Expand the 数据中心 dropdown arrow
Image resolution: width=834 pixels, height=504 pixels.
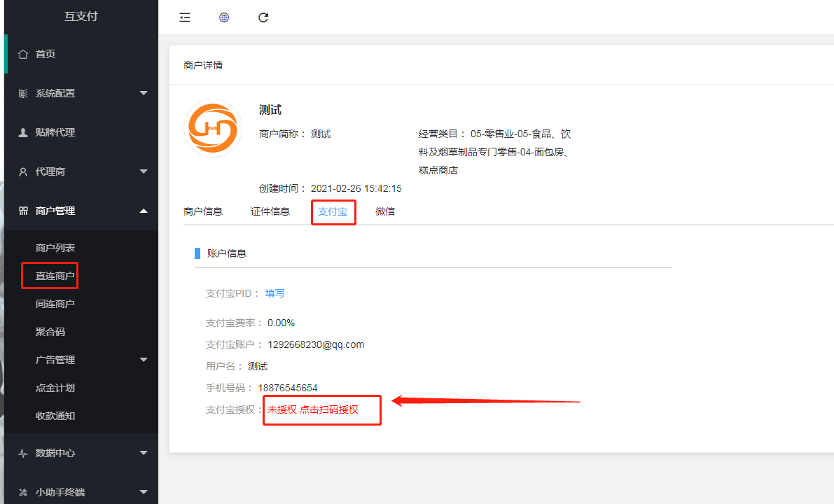(144, 453)
